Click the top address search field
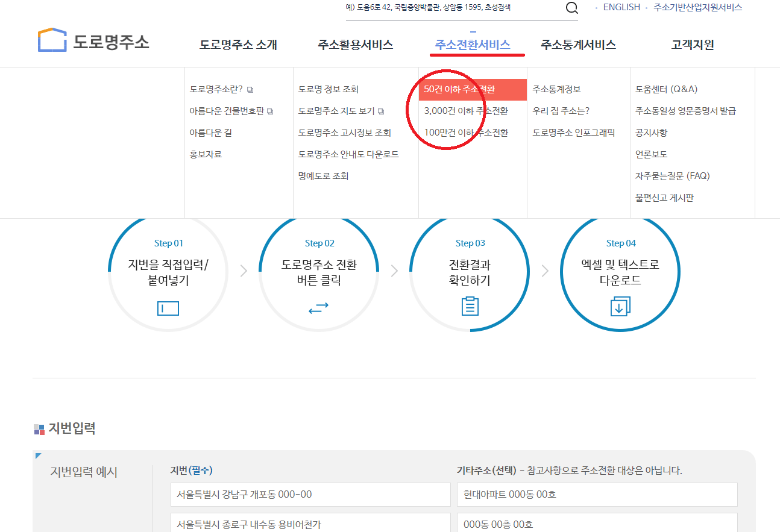Image resolution: width=780 pixels, height=532 pixels. click(452, 8)
